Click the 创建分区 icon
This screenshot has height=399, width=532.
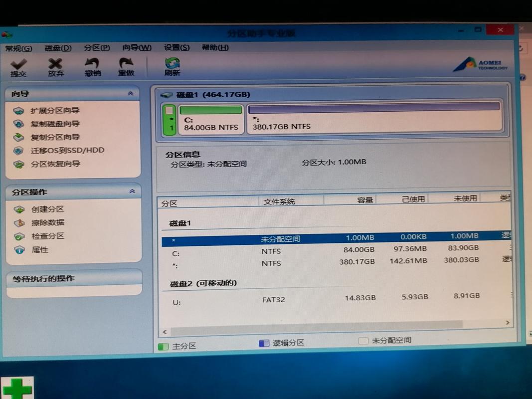tap(19, 209)
